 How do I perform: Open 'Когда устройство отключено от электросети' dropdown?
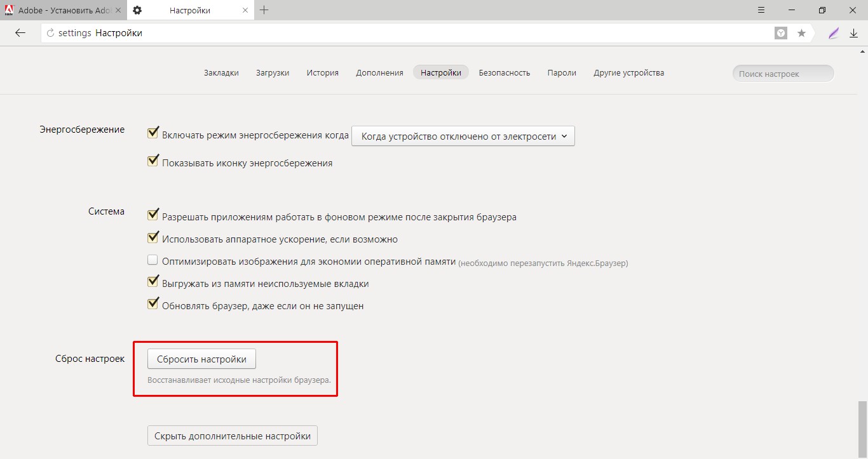pyautogui.click(x=463, y=136)
